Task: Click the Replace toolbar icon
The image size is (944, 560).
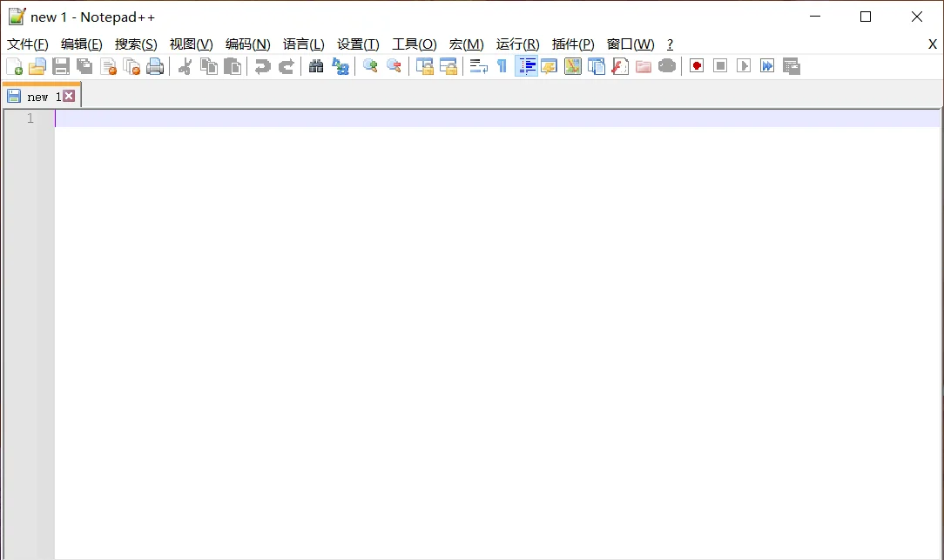Action: point(341,66)
